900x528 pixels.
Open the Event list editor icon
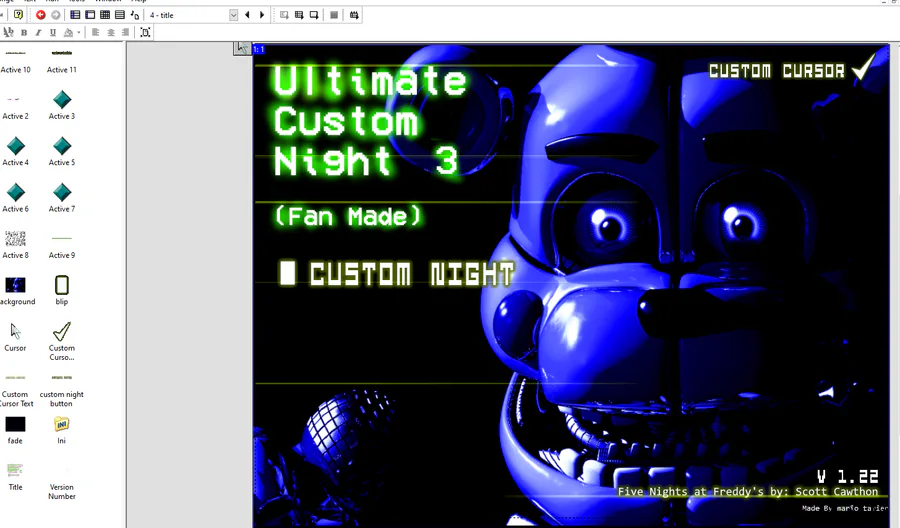click(x=120, y=15)
